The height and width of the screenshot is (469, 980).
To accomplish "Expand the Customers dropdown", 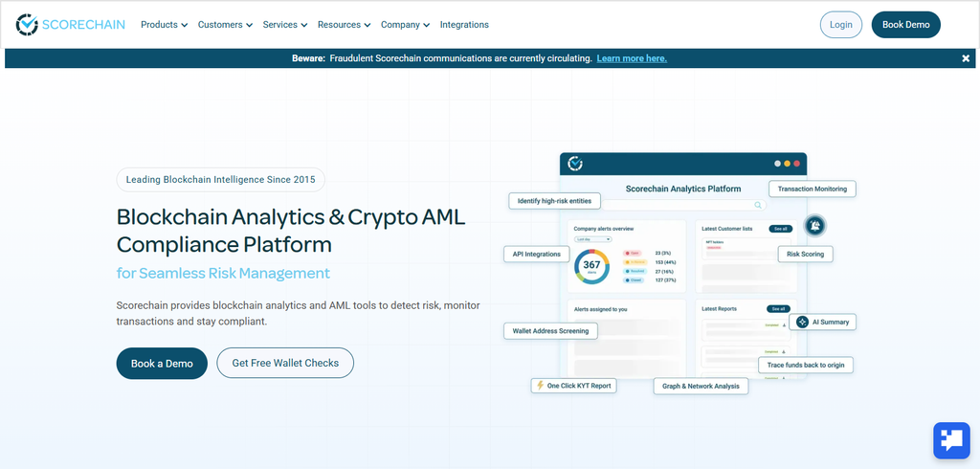I will (x=225, y=25).
